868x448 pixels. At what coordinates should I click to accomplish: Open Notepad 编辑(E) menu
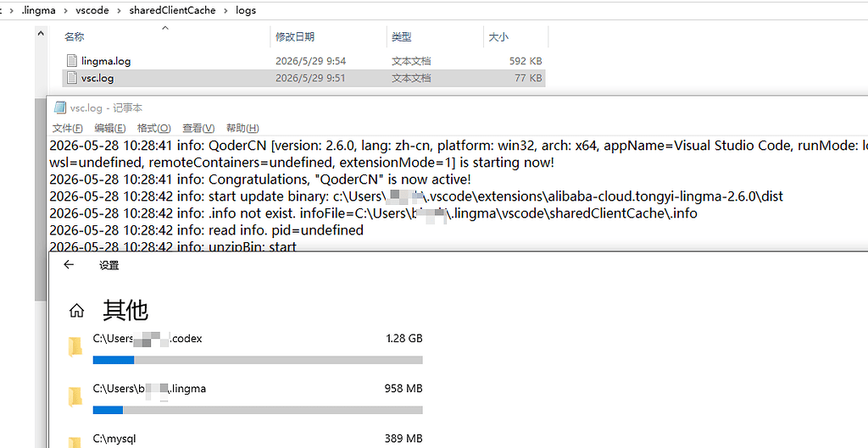coord(109,129)
